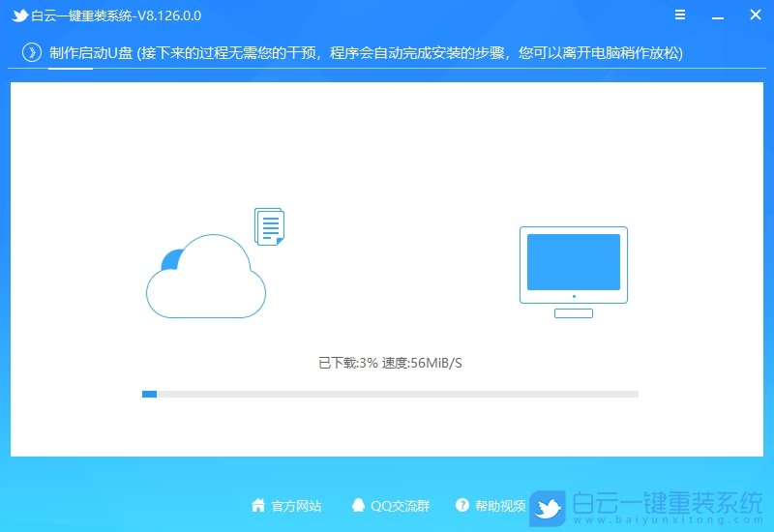Close the 白云一键重装系统 window

coord(756,15)
